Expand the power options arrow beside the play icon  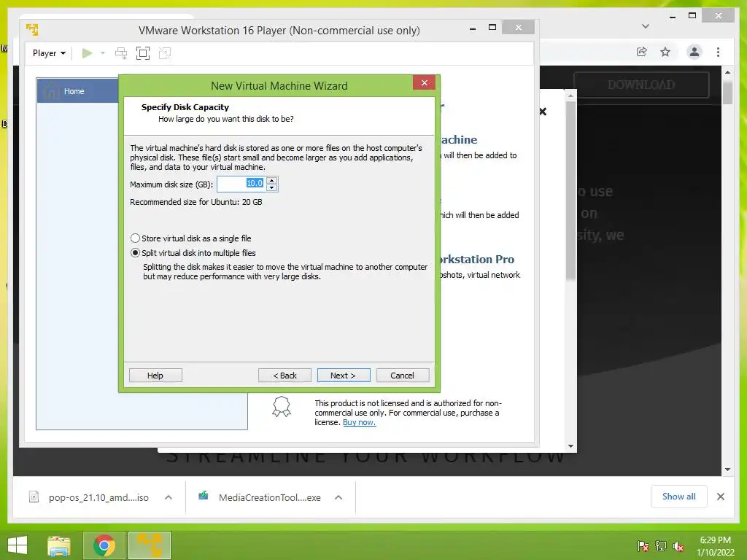(102, 52)
